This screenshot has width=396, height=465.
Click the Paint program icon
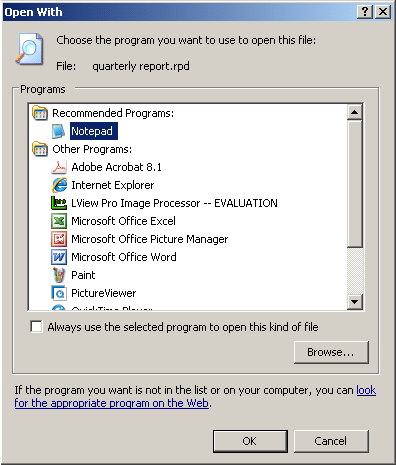point(59,275)
